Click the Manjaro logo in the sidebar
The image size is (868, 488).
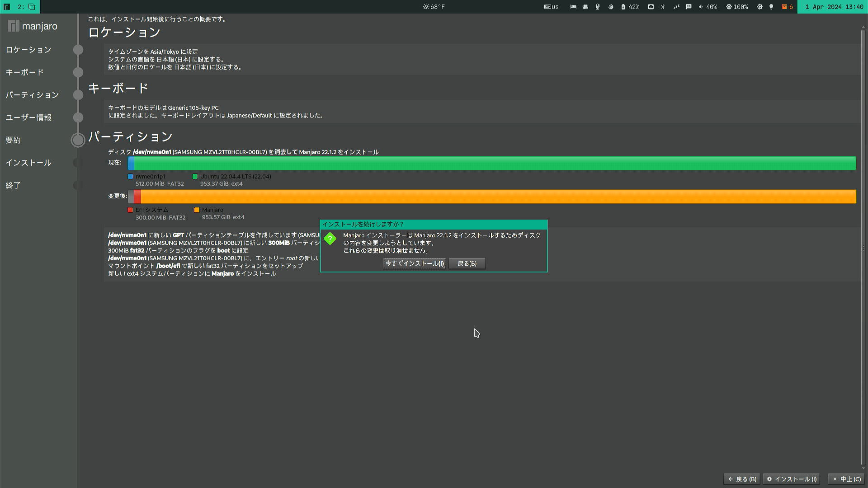[33, 26]
